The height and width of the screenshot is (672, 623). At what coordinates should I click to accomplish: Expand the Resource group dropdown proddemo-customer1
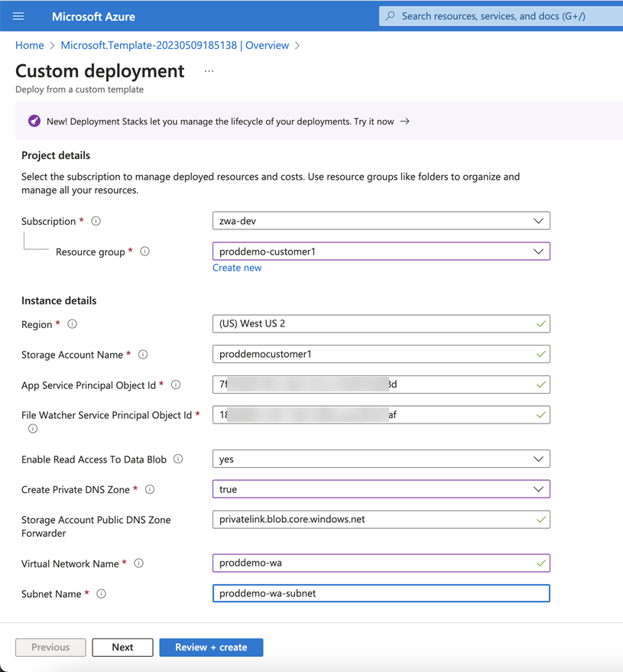381,251
